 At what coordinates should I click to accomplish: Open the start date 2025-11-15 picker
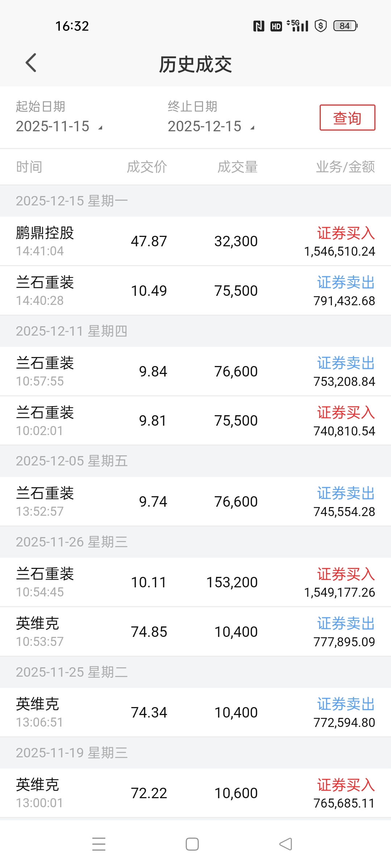[x=59, y=126]
